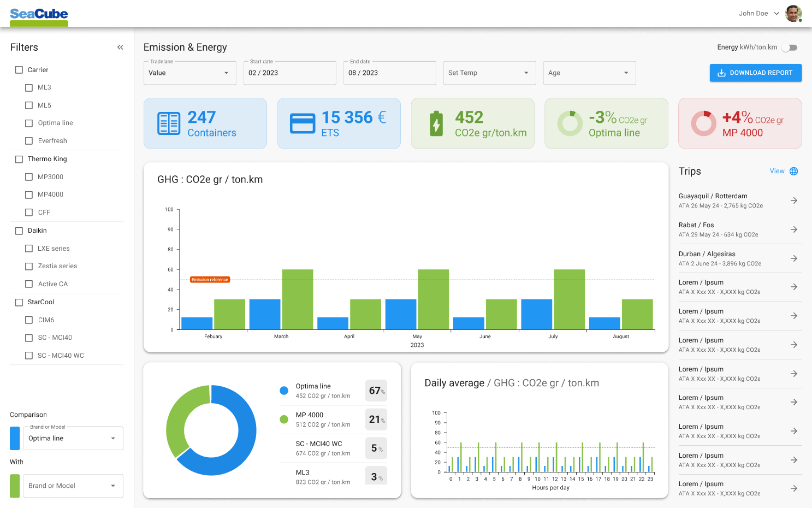Click the SeaCube logo
Image resolution: width=812 pixels, height=508 pixels.
pyautogui.click(x=39, y=16)
